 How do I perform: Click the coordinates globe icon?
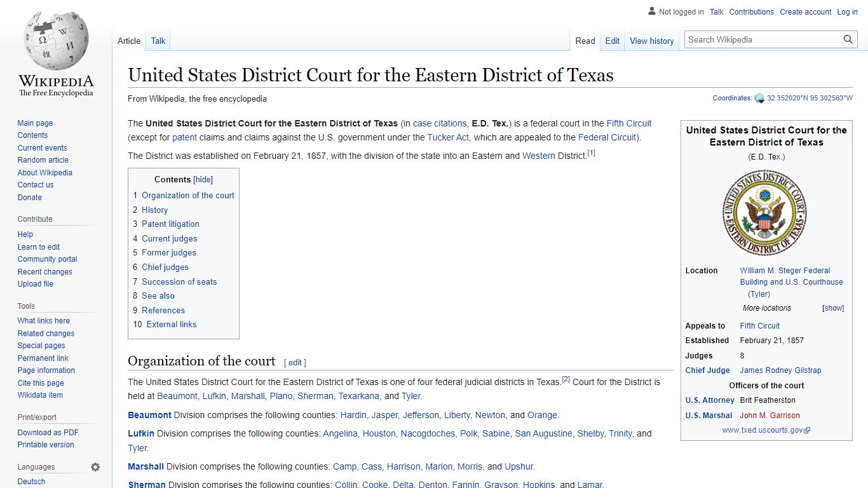pyautogui.click(x=759, y=98)
